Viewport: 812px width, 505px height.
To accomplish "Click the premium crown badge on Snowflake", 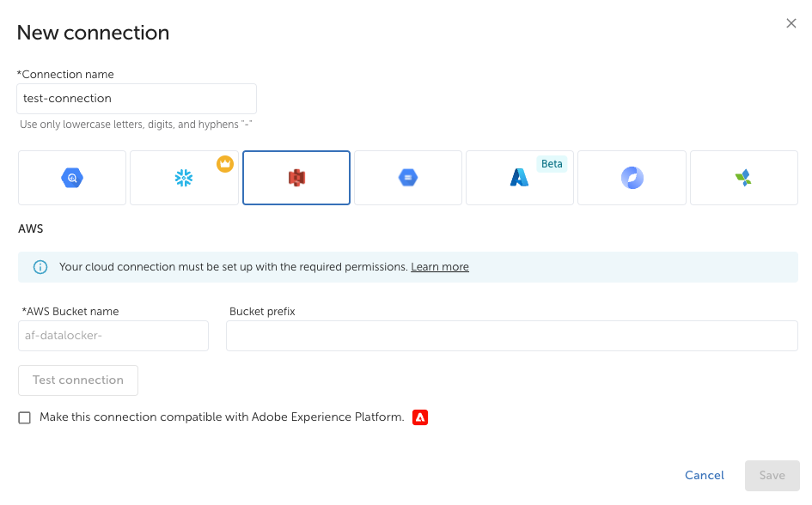I will pos(225,163).
